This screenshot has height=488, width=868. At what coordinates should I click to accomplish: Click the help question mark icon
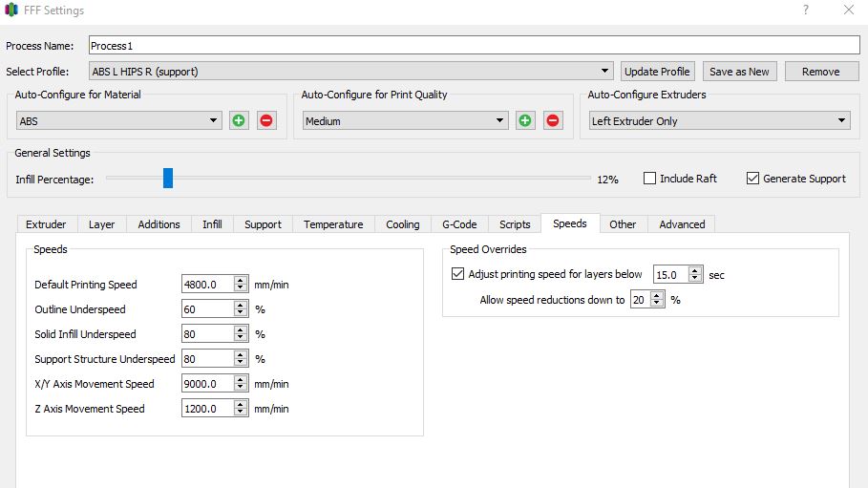click(806, 11)
